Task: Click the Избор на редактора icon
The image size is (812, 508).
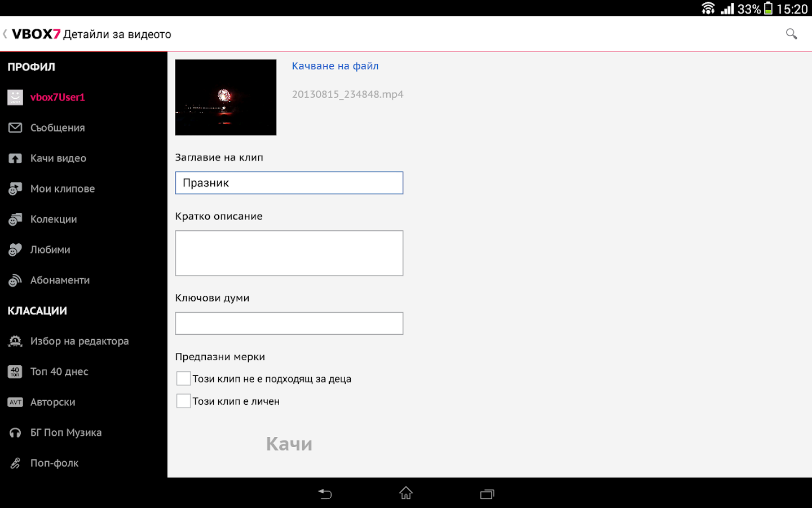Action: pyautogui.click(x=15, y=341)
